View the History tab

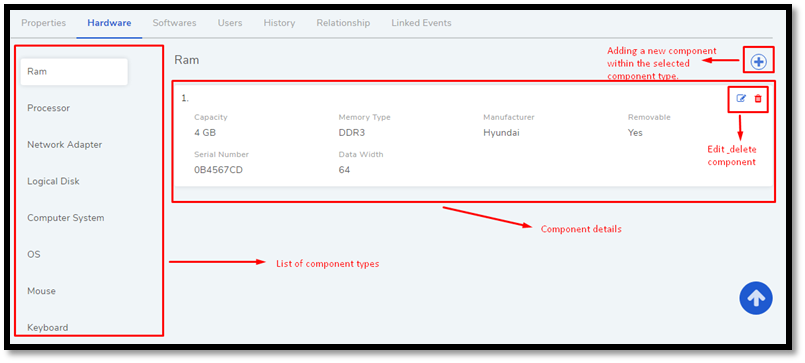279,23
